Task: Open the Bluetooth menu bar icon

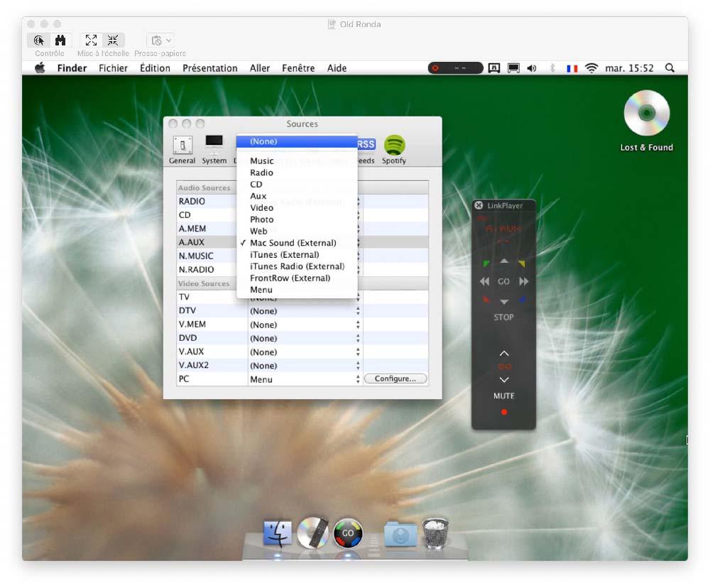Action: tap(552, 68)
